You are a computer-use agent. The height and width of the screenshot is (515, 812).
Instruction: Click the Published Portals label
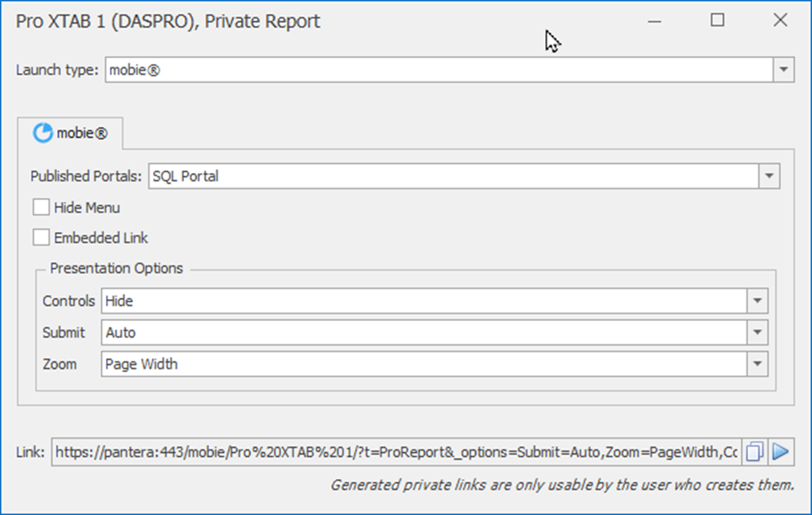pyautogui.click(x=86, y=176)
